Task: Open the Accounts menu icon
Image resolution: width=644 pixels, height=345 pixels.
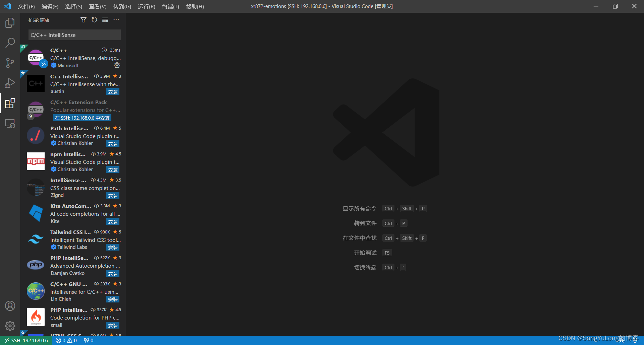Action: pyautogui.click(x=10, y=306)
